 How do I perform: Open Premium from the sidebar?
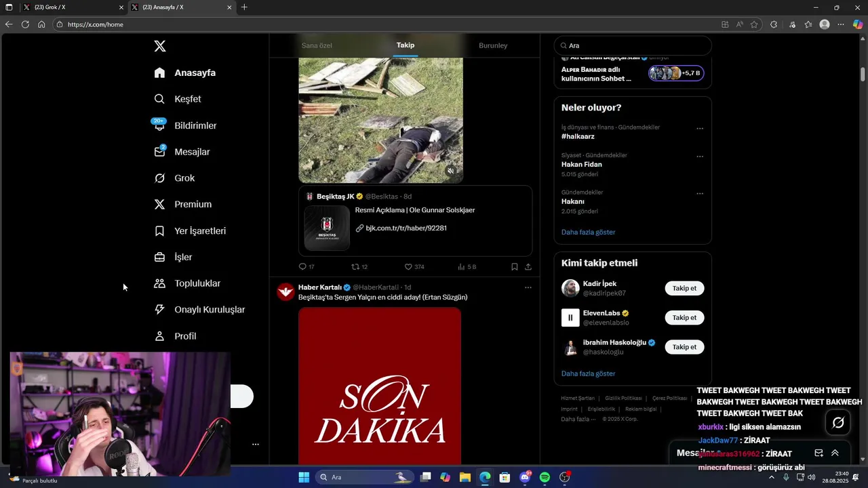coord(182,205)
